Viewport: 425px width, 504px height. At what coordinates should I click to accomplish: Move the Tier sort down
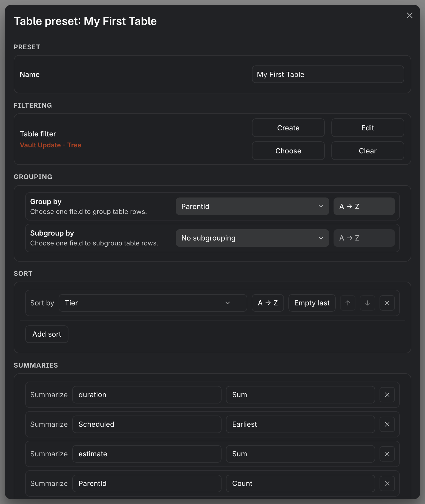pyautogui.click(x=367, y=303)
